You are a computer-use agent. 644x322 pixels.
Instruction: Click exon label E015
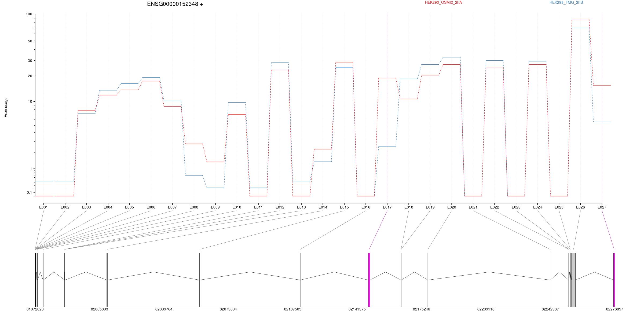[x=344, y=207]
